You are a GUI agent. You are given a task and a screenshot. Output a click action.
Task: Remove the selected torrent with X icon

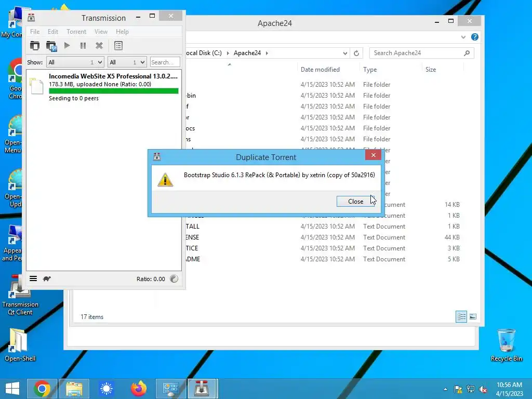99,46
